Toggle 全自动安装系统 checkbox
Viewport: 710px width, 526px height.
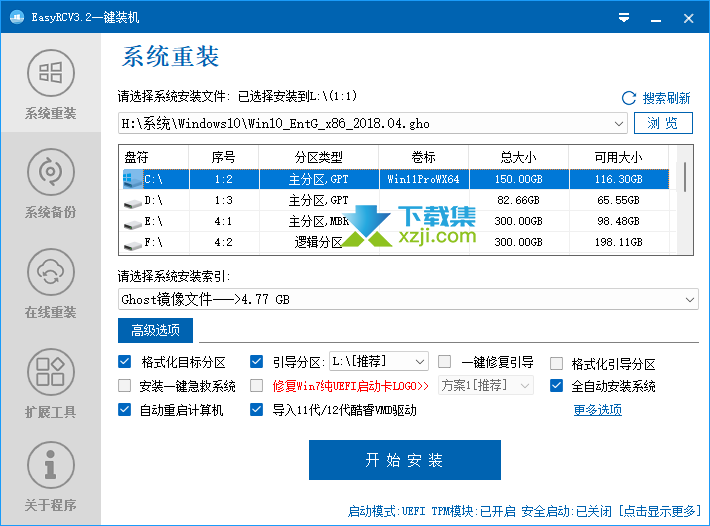tap(556, 385)
